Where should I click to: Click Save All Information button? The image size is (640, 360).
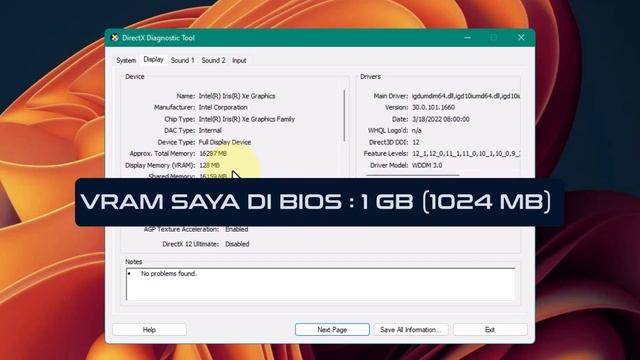click(x=411, y=329)
